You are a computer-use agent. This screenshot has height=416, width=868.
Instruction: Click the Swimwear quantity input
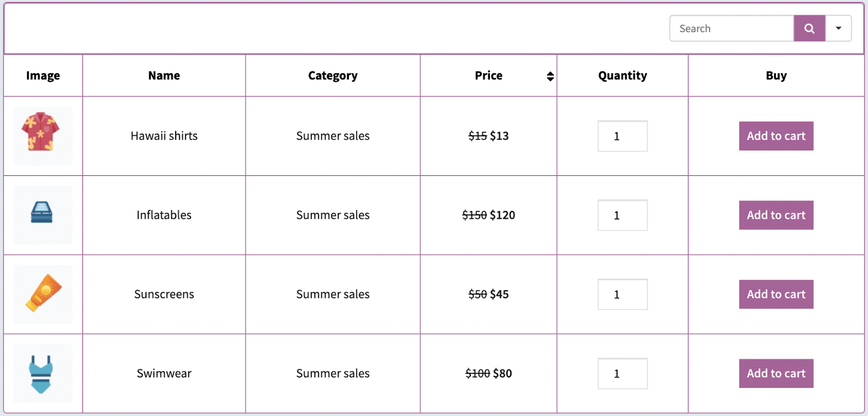click(622, 374)
